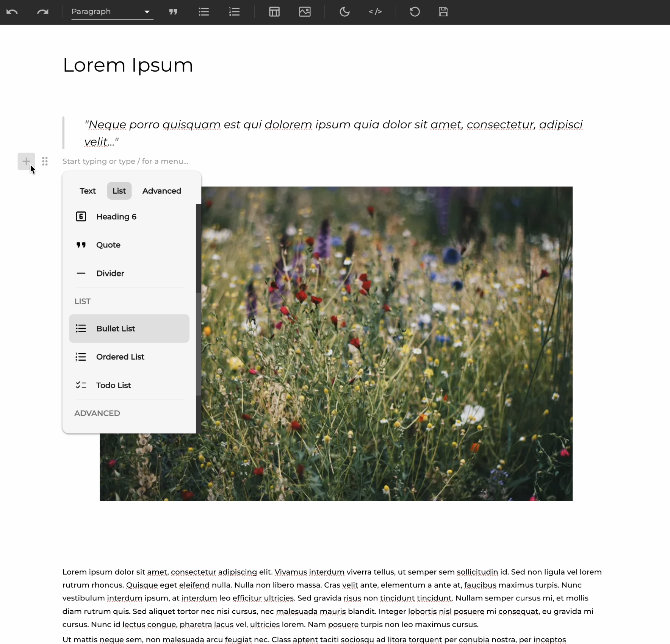Insert a bullet list from the toolbar
Viewport: 670px width, 644px height.
coord(204,12)
